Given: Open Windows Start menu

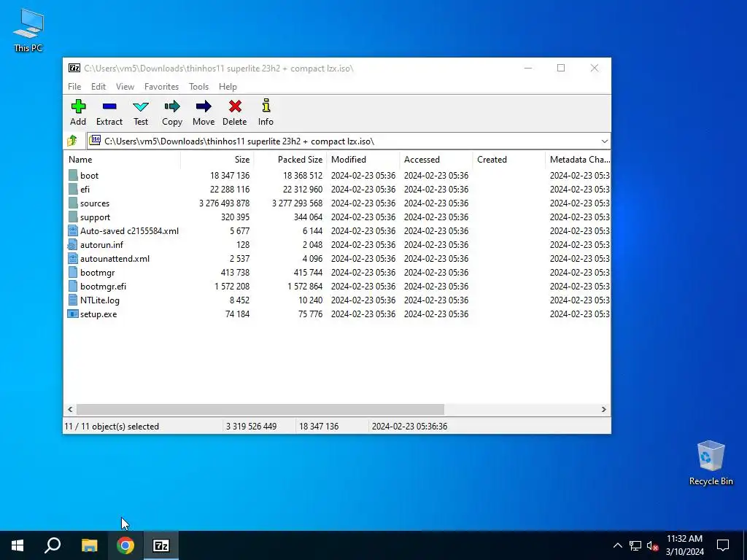Looking at the screenshot, I should 18,545.
